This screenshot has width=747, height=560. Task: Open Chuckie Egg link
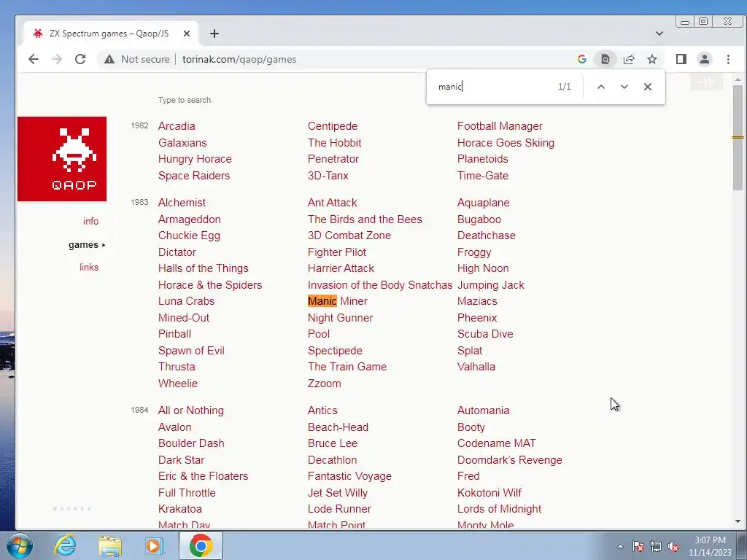pyautogui.click(x=189, y=236)
